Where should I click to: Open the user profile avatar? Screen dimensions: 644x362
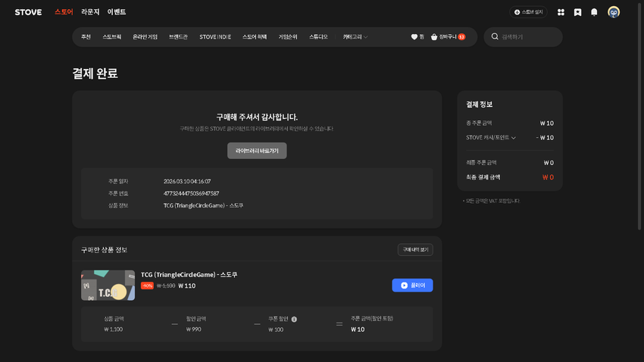tap(614, 12)
